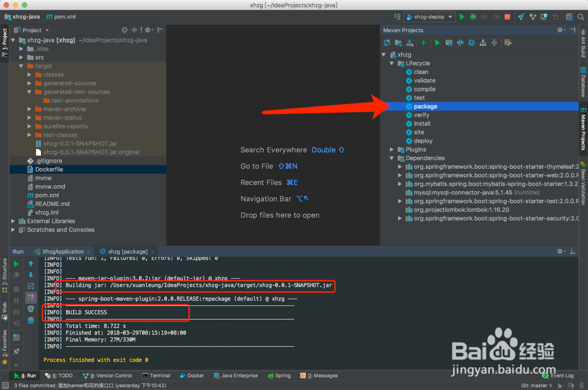Rerun xhzg [package] in Run panel
Screen dimensions: 588x390
coord(16,264)
